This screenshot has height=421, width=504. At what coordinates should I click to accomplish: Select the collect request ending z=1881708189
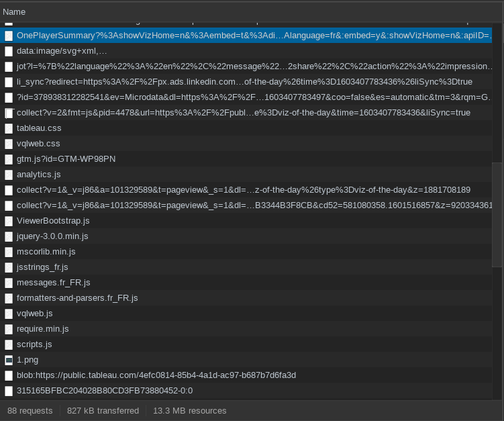tap(246, 190)
